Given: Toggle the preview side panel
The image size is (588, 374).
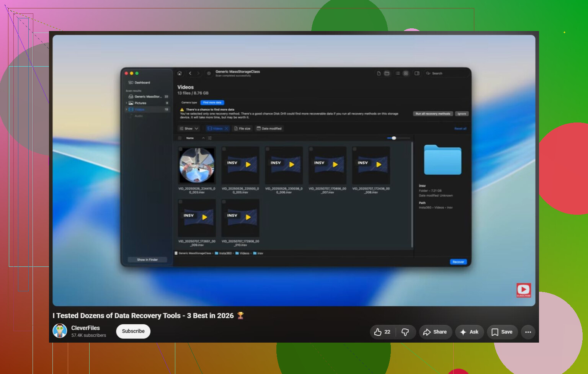Looking at the screenshot, I should click(417, 73).
